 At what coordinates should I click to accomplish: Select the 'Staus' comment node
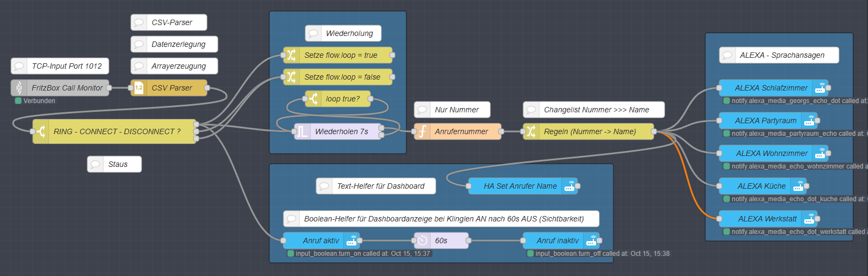point(118,164)
